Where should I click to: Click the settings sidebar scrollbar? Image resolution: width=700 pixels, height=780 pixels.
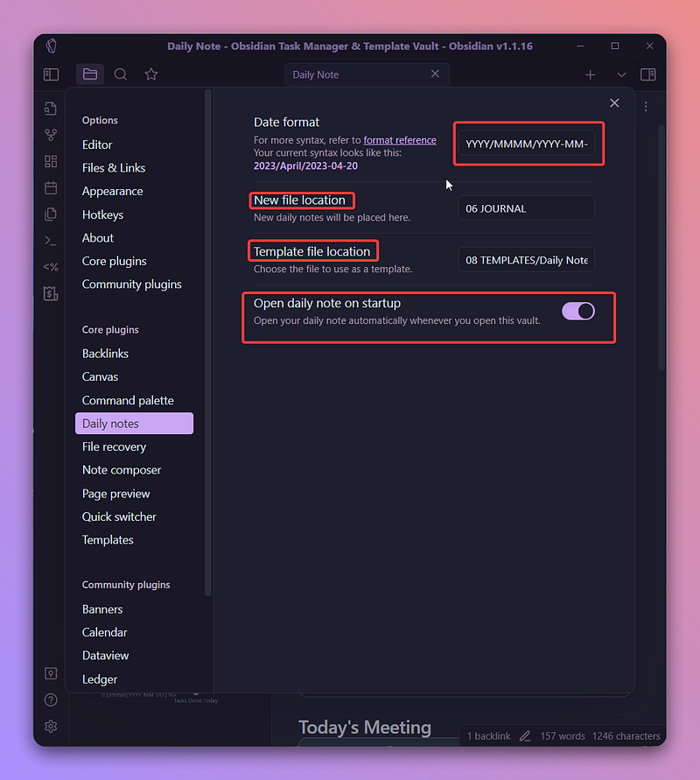click(208, 342)
